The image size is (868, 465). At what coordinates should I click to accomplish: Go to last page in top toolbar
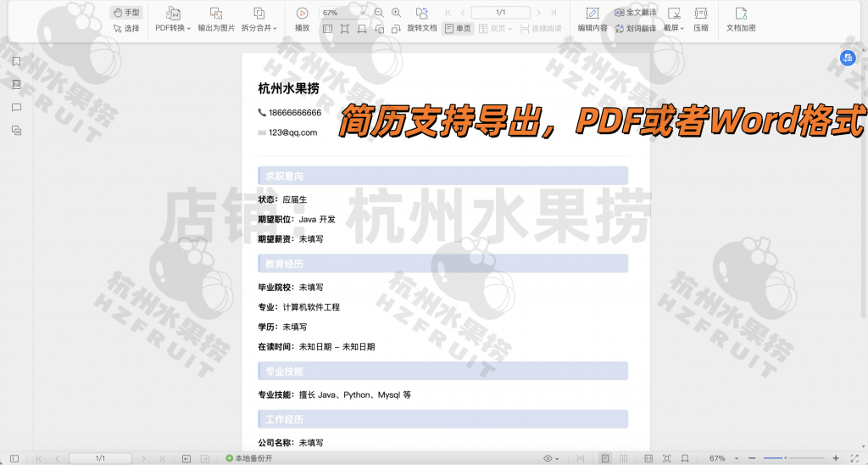554,12
